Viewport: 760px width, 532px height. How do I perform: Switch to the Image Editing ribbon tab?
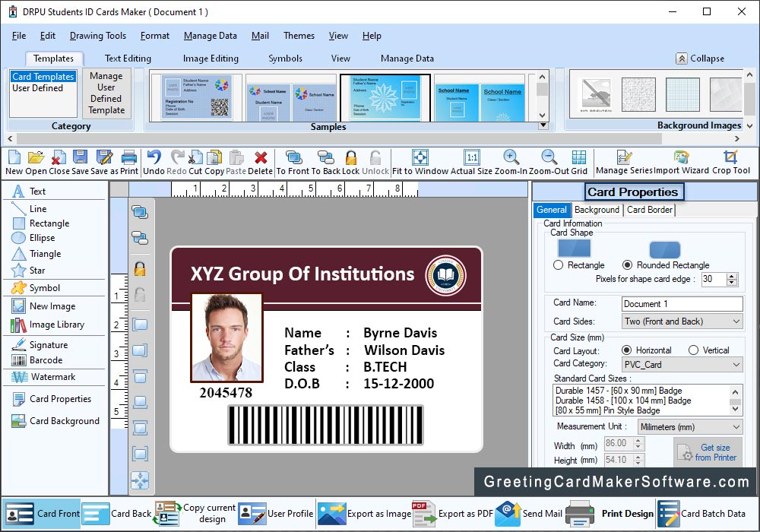pyautogui.click(x=211, y=59)
